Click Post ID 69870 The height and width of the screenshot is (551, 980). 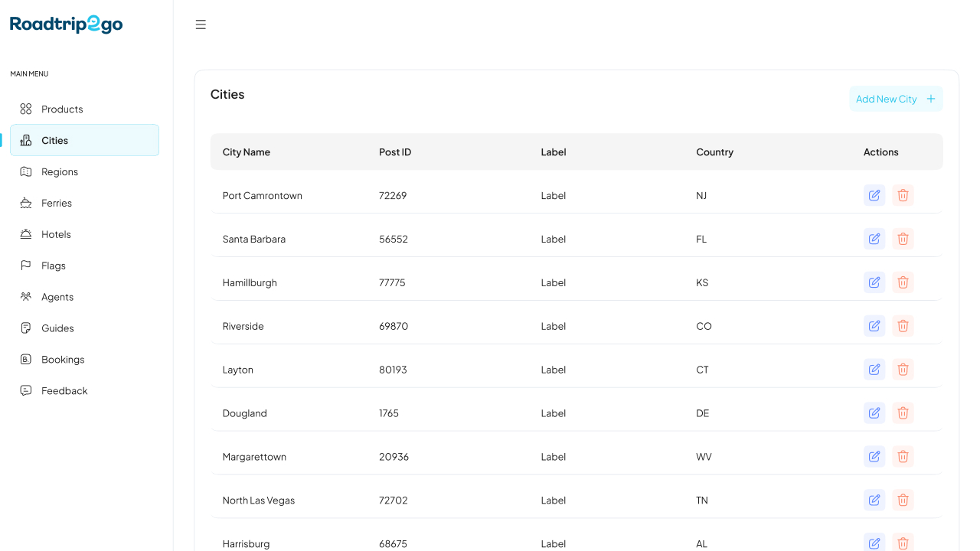pyautogui.click(x=394, y=327)
